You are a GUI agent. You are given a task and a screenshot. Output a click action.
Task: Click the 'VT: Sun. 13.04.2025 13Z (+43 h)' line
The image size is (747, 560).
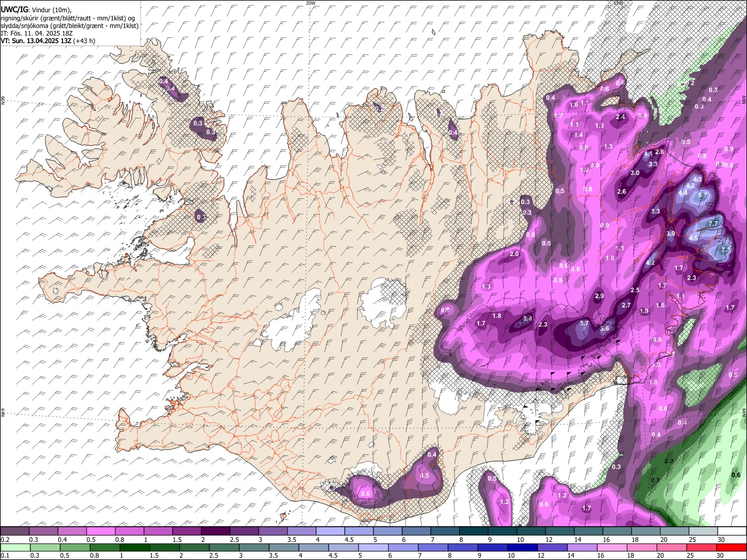(x=48, y=41)
